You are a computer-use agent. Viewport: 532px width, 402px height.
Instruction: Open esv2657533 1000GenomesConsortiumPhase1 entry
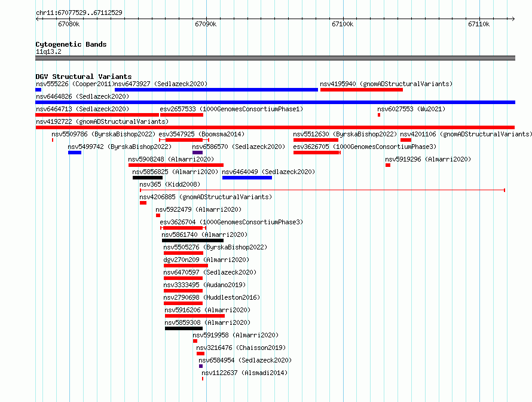(231, 109)
